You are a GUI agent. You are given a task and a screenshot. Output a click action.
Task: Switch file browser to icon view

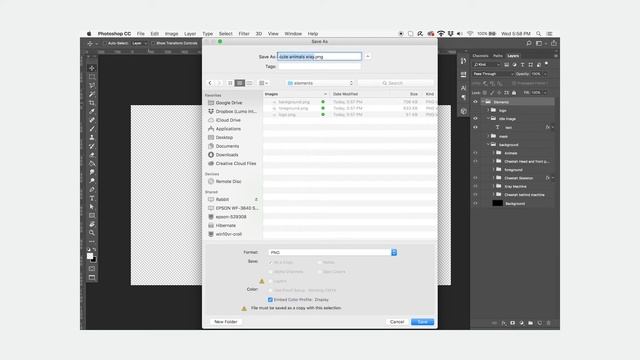tap(230, 83)
